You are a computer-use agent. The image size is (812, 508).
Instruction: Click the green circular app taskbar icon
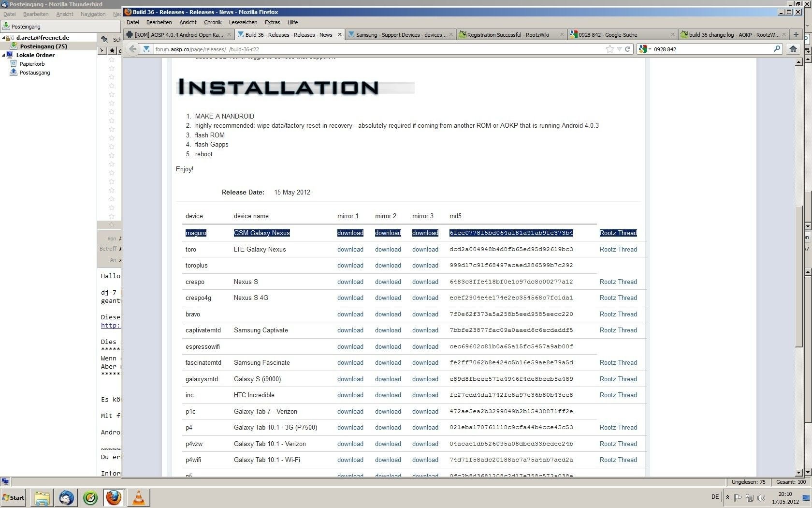click(90, 497)
